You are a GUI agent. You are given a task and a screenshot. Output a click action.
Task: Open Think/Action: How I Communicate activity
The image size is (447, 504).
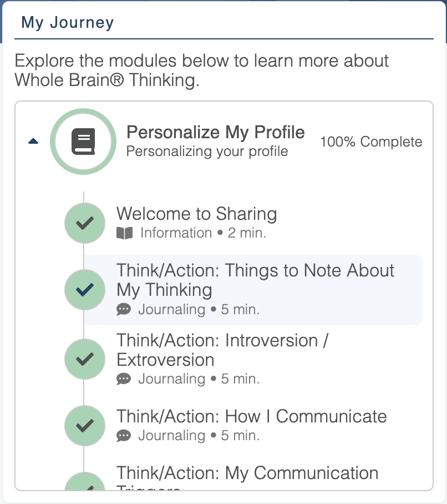pos(251,416)
